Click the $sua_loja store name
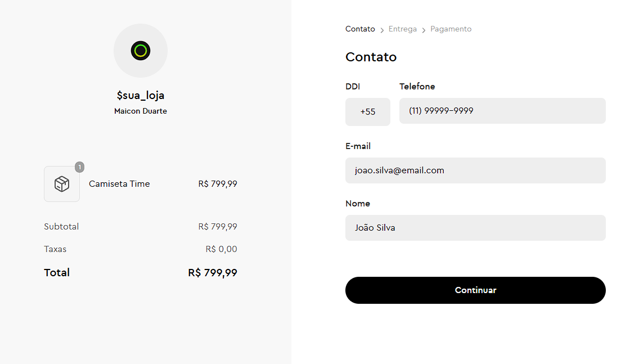The image size is (639, 364). coord(141,96)
